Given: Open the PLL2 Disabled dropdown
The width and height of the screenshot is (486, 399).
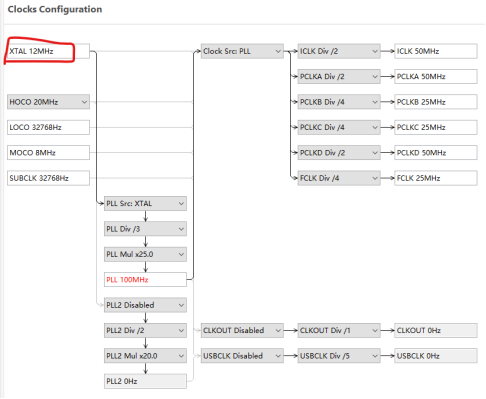Looking at the screenshot, I should [145, 305].
